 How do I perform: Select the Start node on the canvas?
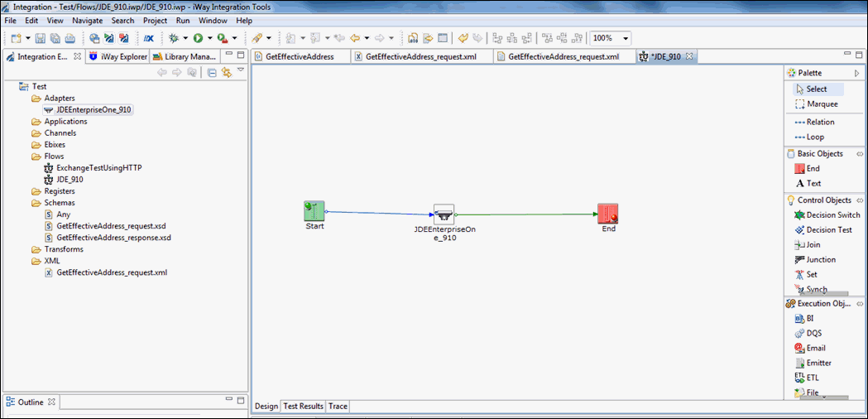(x=314, y=210)
